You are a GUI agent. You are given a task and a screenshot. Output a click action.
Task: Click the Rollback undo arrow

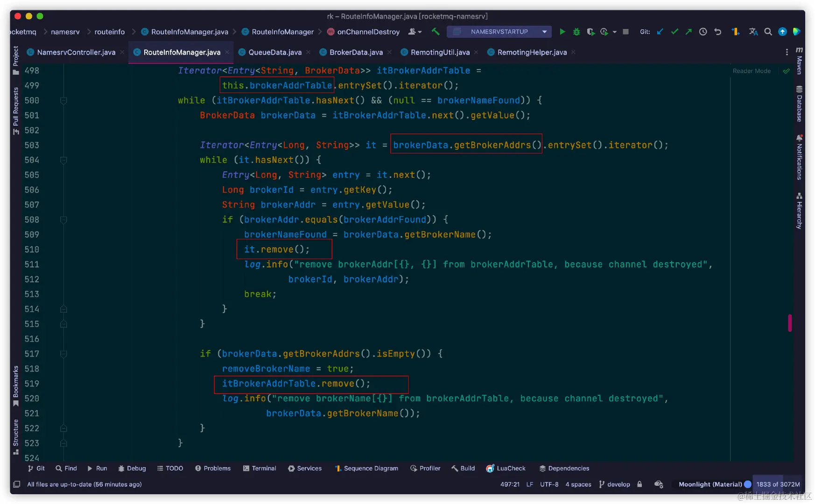click(x=718, y=32)
